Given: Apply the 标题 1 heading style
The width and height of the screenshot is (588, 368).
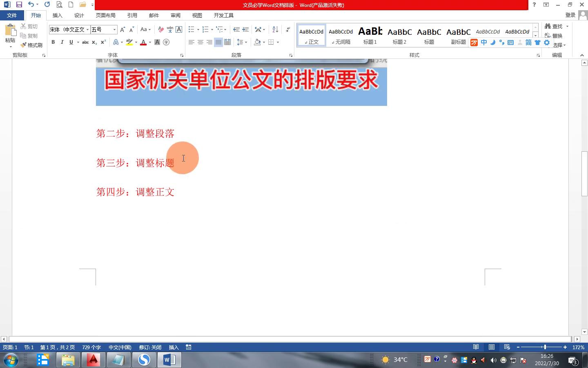Looking at the screenshot, I should pyautogui.click(x=370, y=35).
